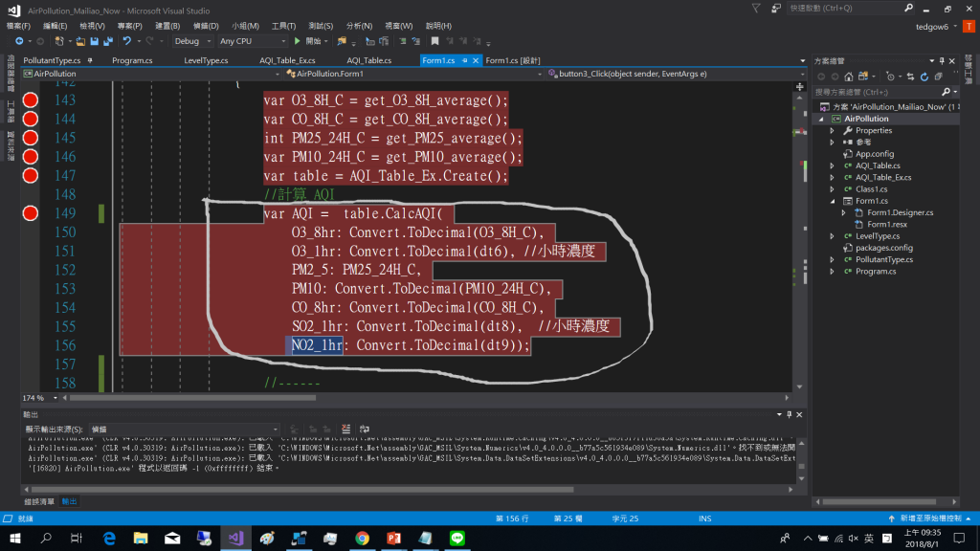Open the Any CPU platform dropdown

pyautogui.click(x=253, y=41)
